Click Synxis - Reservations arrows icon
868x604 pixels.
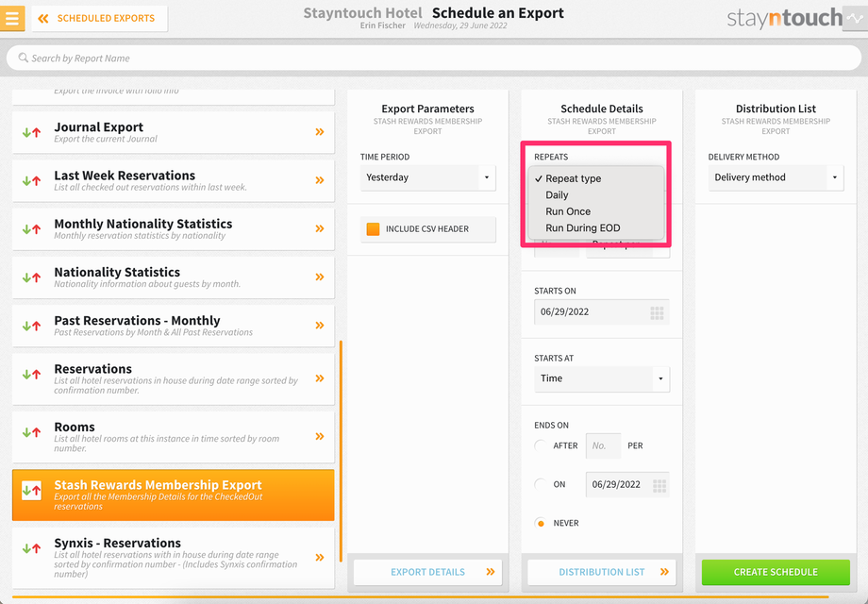pyautogui.click(x=31, y=548)
